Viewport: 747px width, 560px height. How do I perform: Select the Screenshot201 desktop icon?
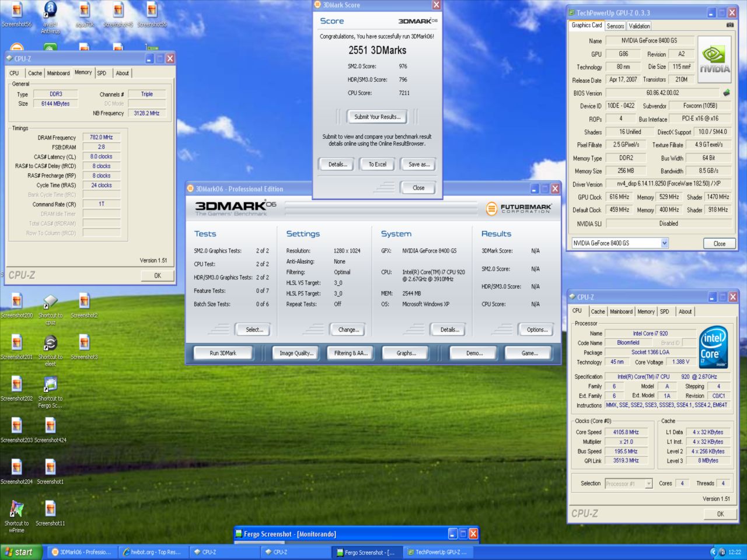click(x=16, y=347)
